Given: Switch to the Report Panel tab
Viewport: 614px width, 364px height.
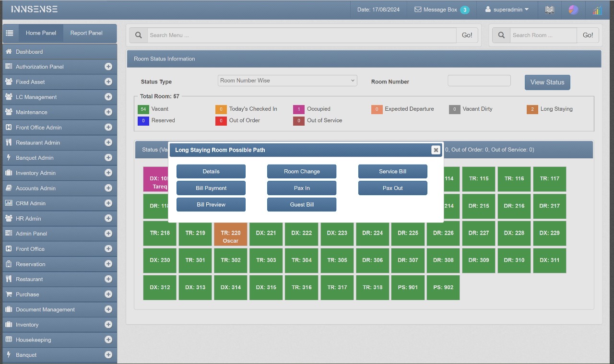Looking at the screenshot, I should coord(86,33).
